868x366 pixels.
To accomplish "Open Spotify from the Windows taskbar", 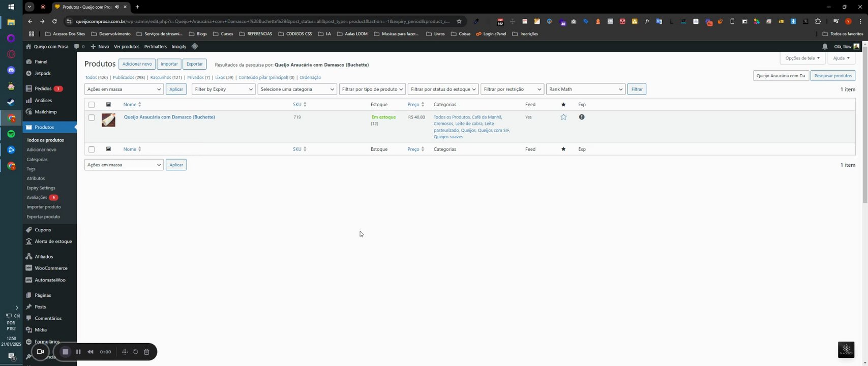I will click(11, 134).
